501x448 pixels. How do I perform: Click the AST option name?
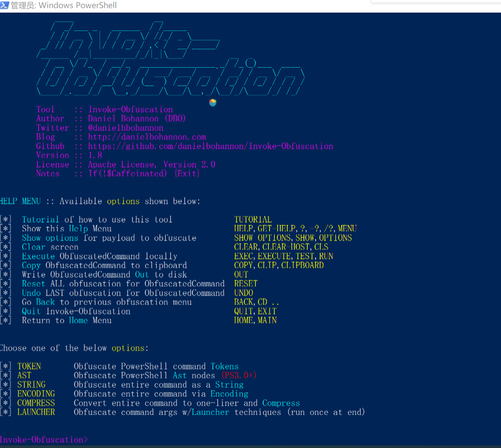click(24, 376)
